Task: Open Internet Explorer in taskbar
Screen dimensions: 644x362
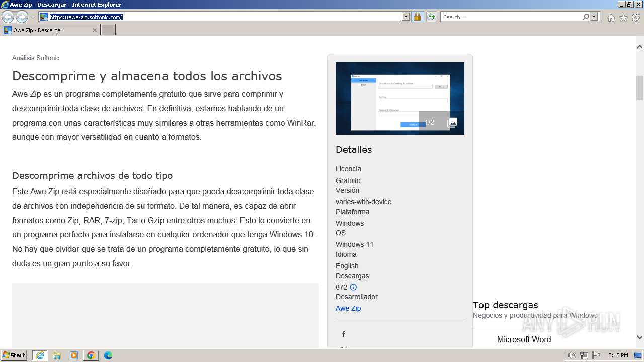Action: point(40,355)
